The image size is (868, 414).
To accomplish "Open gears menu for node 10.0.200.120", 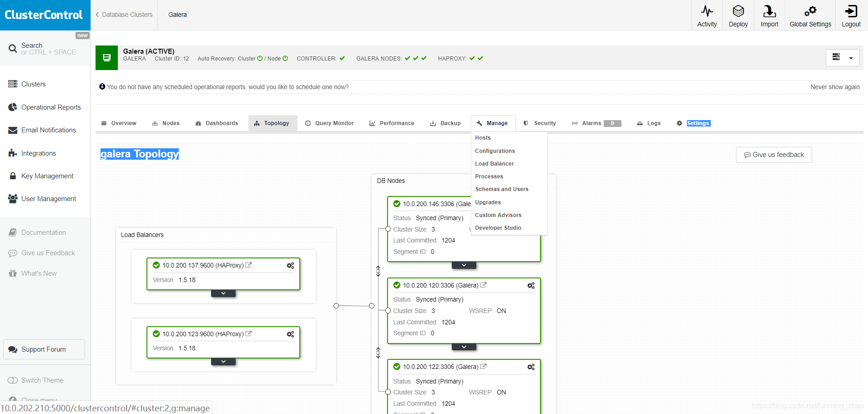I will point(531,286).
